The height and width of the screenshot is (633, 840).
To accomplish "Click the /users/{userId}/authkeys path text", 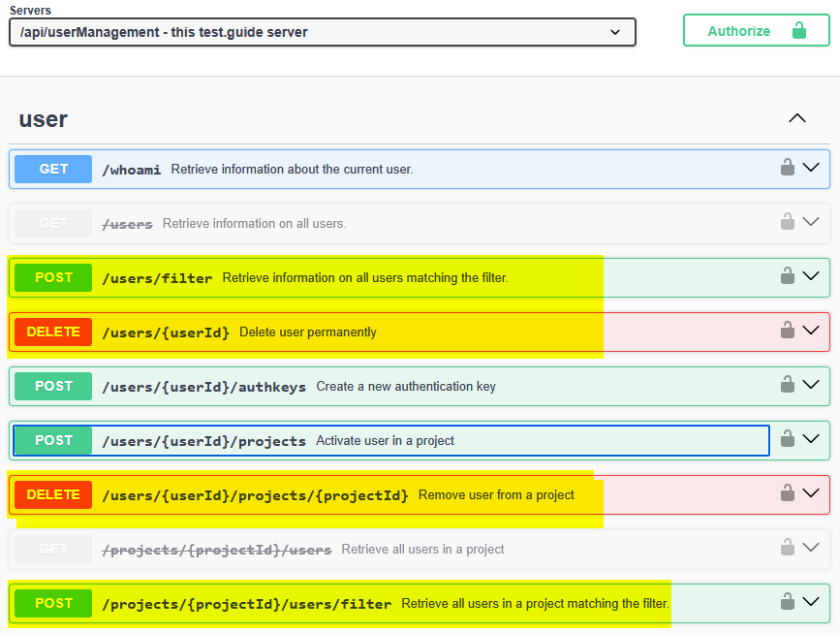I will 203,387.
